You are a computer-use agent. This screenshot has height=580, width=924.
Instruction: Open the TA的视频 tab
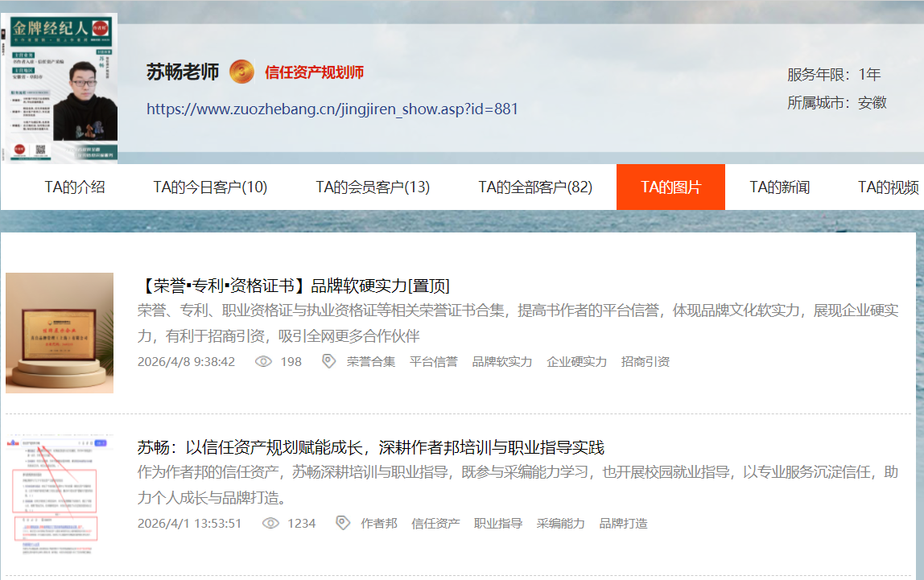pos(888,187)
